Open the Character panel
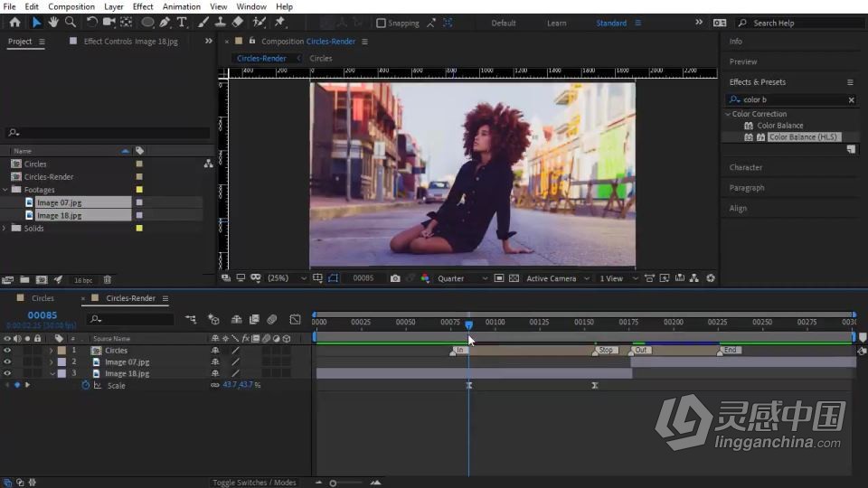Viewport: 868px width, 488px height. tap(746, 167)
